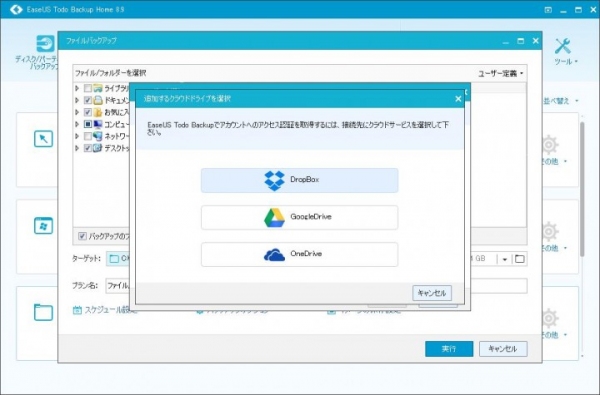Choose OneDrive as the cloud drive

pos(299,254)
